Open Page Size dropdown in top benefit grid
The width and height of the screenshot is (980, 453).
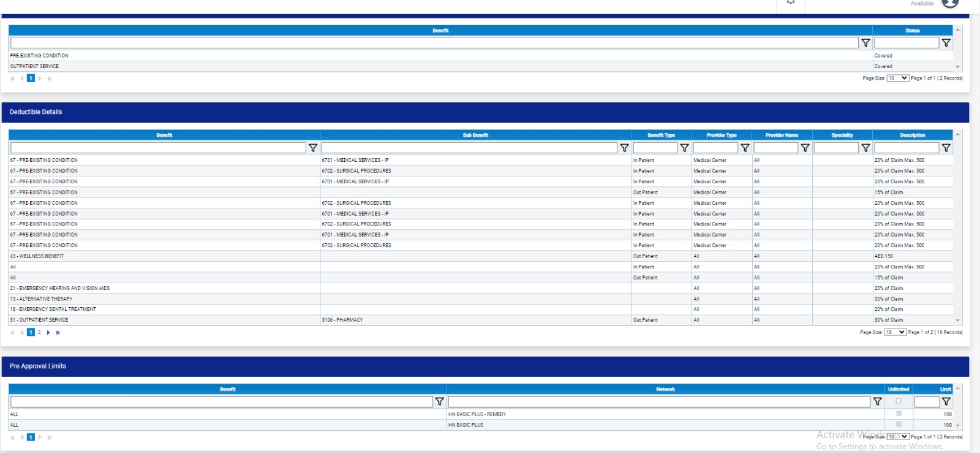(x=897, y=78)
